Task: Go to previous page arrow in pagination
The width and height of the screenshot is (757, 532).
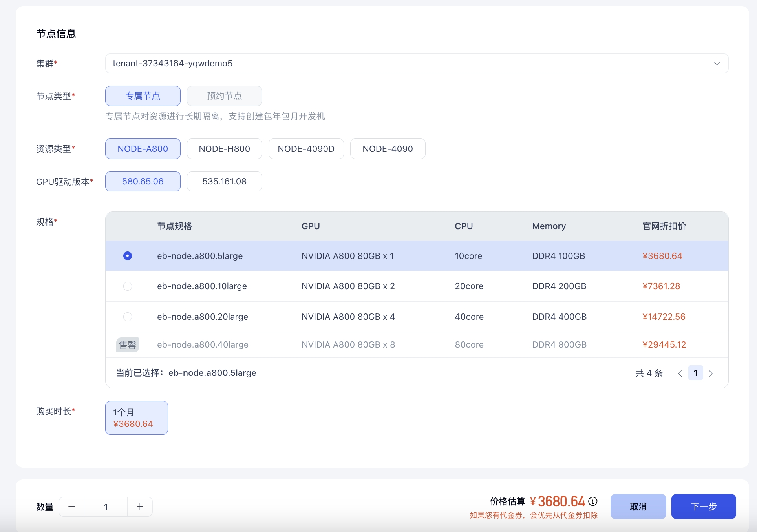Action: pos(680,373)
